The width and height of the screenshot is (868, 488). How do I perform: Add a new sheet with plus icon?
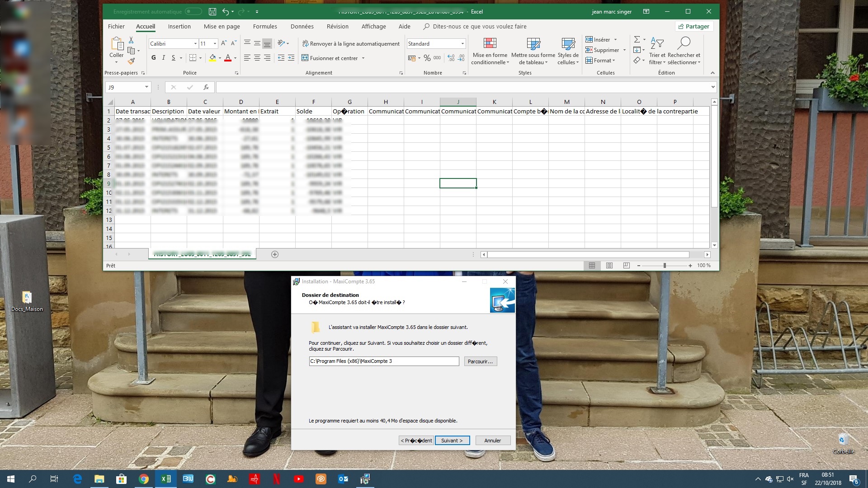click(274, 254)
